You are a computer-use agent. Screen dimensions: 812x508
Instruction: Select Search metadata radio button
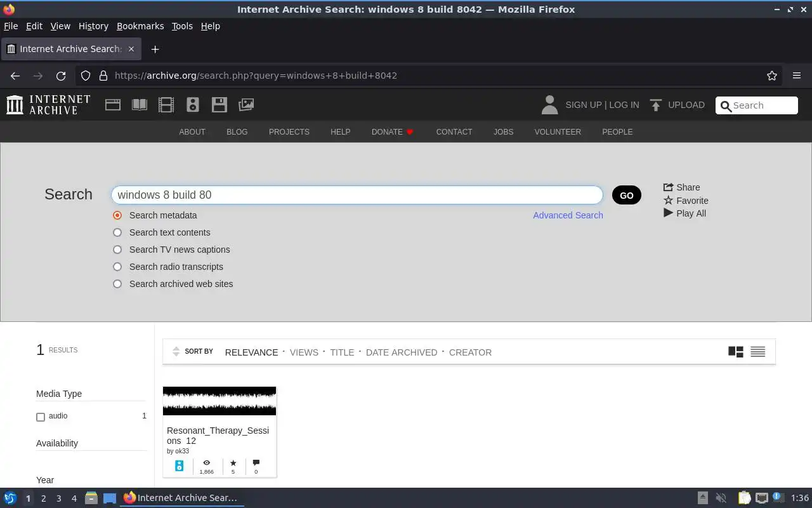(x=117, y=215)
